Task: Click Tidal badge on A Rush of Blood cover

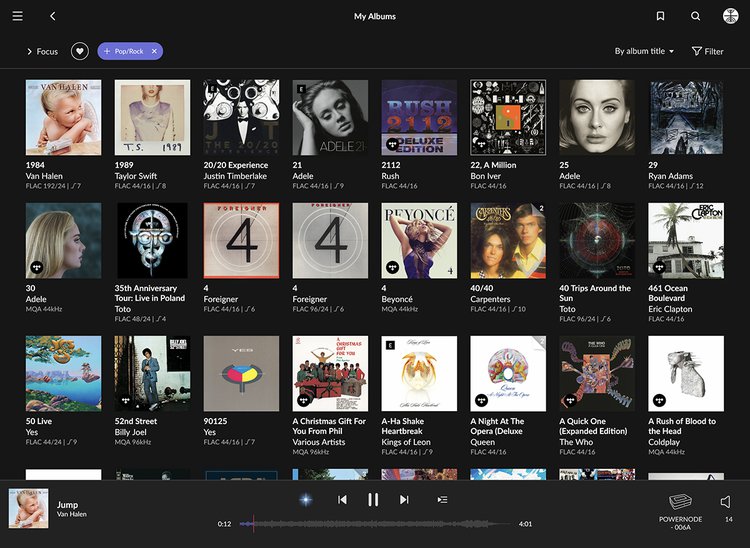Action: [x=660, y=400]
